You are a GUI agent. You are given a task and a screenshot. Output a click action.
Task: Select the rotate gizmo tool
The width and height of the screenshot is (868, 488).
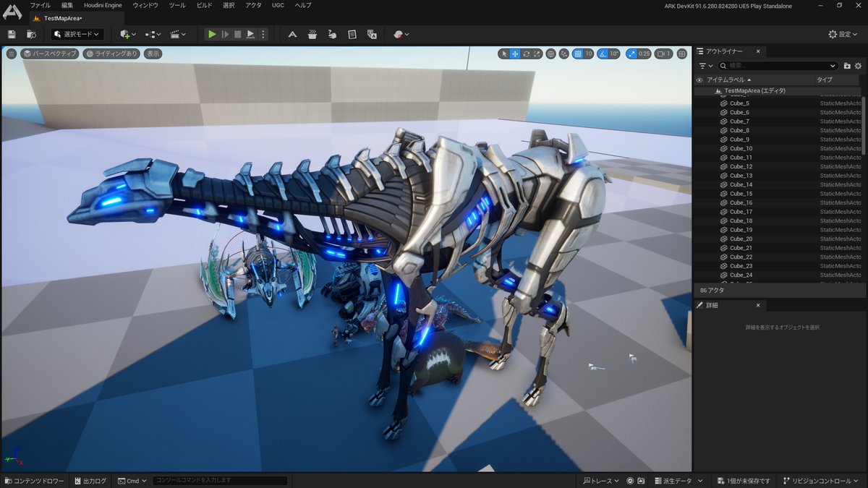pyautogui.click(x=526, y=53)
